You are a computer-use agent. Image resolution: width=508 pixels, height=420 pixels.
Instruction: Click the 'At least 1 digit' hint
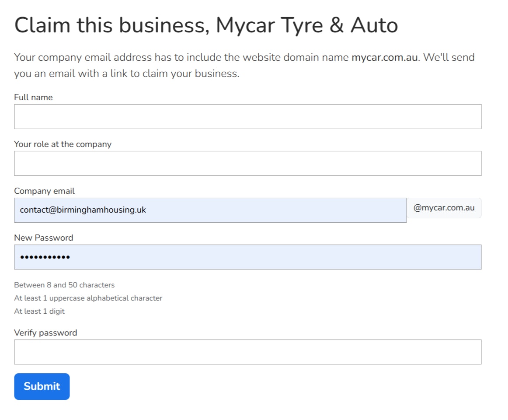click(x=39, y=311)
